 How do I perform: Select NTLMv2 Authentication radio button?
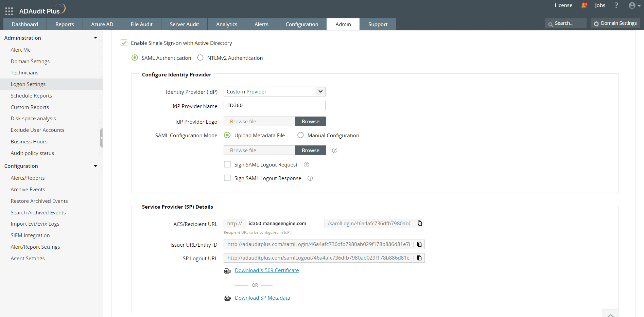(201, 58)
